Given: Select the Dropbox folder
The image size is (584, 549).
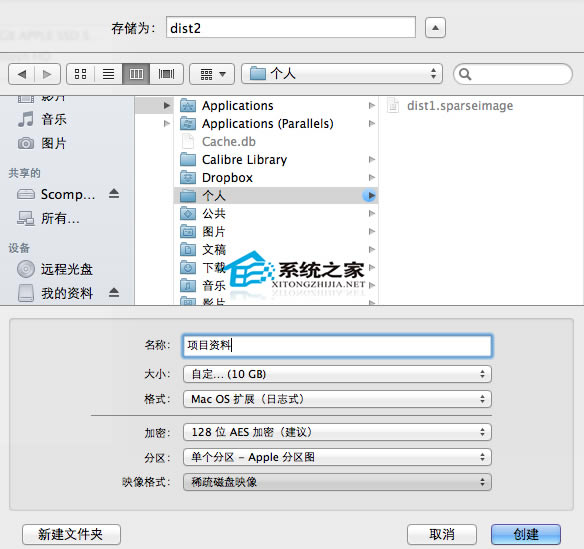Looking at the screenshot, I should [276, 178].
